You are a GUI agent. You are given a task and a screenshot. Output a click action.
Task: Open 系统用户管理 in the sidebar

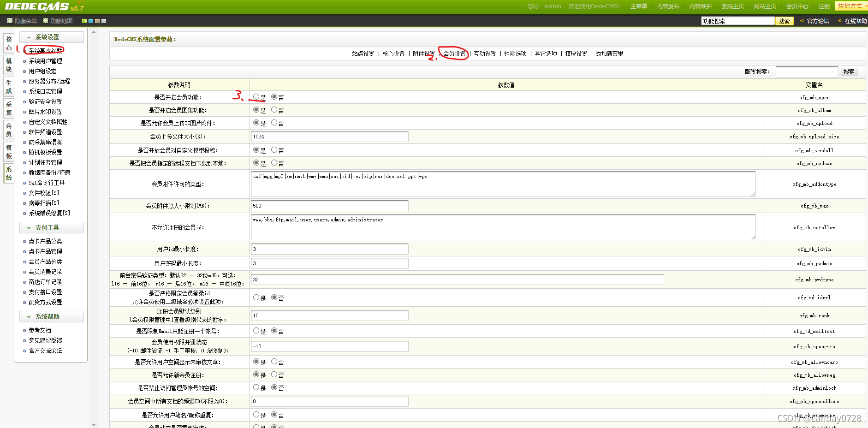click(x=45, y=61)
